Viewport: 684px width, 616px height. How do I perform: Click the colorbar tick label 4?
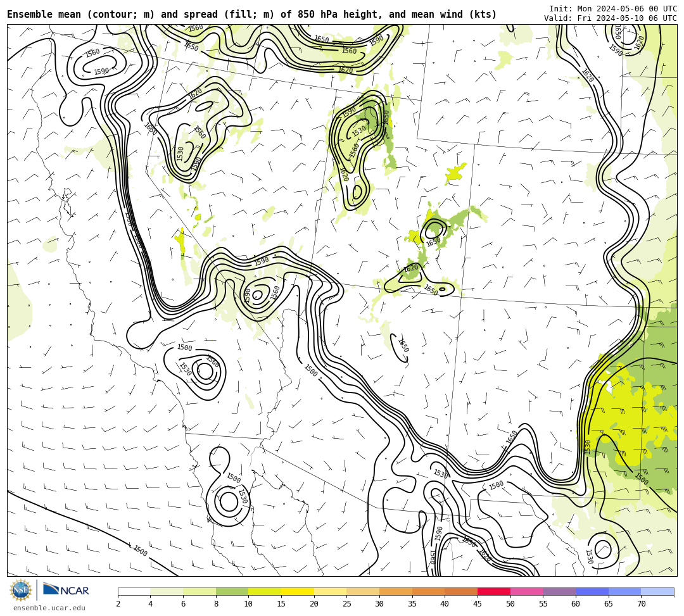(x=151, y=604)
